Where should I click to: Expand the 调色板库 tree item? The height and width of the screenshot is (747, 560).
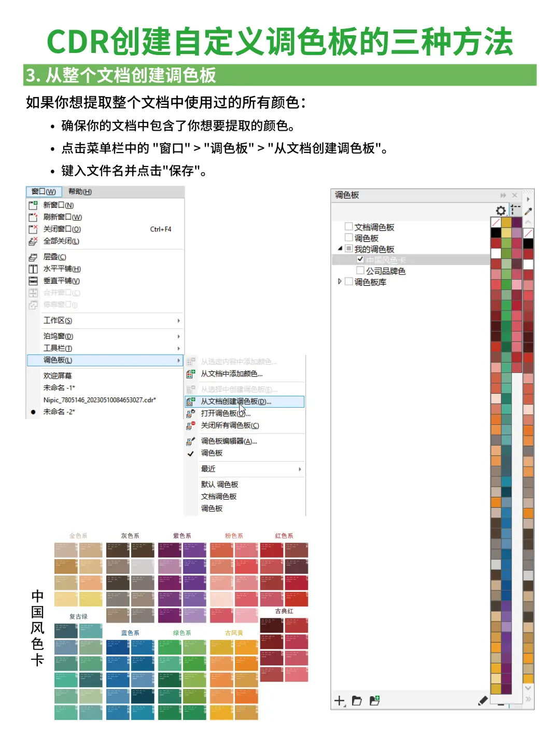339,282
